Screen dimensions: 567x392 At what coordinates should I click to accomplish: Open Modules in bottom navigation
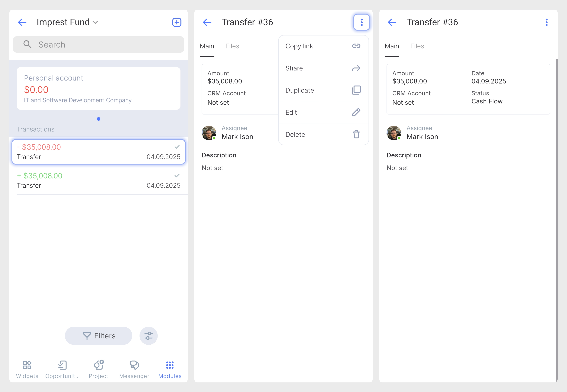[x=170, y=370]
